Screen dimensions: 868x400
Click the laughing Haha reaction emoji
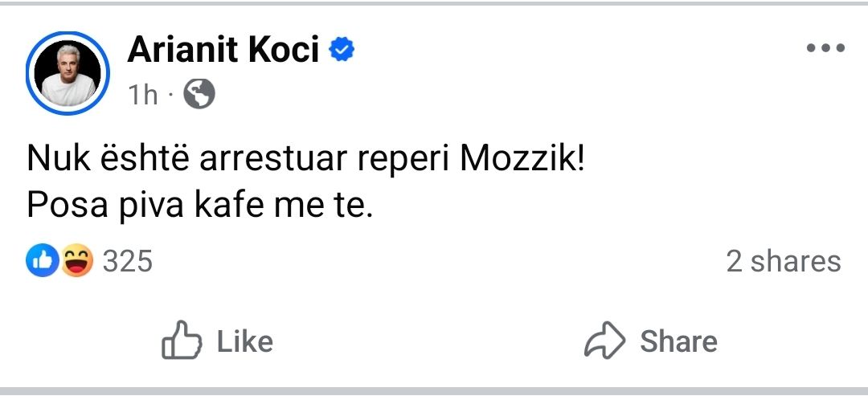click(x=76, y=261)
